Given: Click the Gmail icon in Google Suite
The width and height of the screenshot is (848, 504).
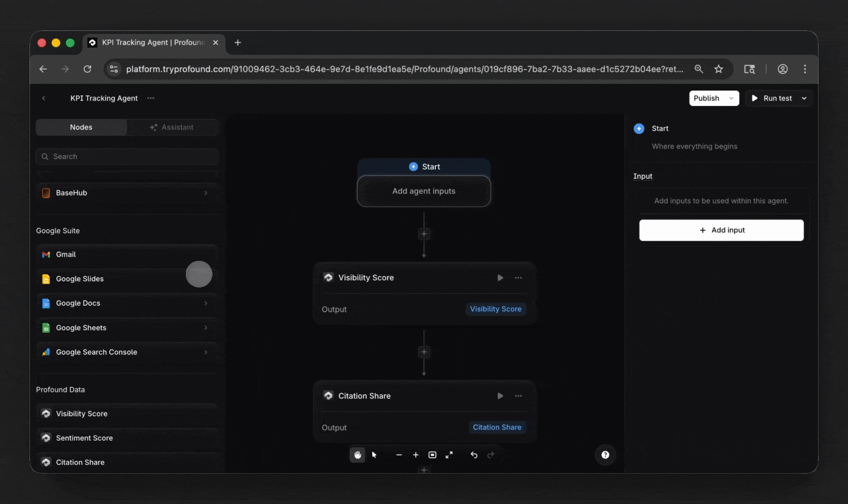Looking at the screenshot, I should 46,254.
